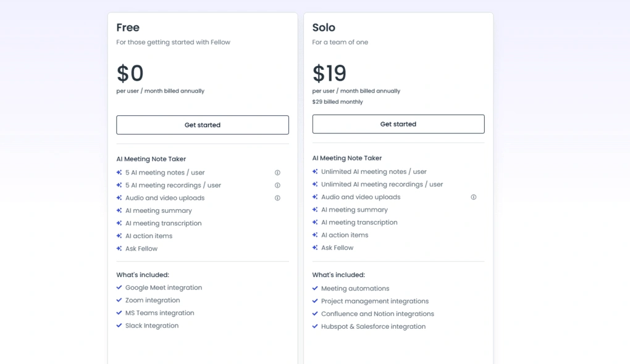Click the info icon beside 5 AI meeting recordings

pos(277,185)
